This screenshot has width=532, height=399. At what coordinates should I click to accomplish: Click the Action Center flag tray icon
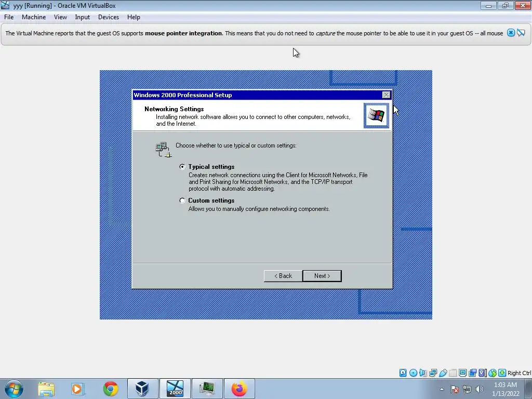(455, 389)
